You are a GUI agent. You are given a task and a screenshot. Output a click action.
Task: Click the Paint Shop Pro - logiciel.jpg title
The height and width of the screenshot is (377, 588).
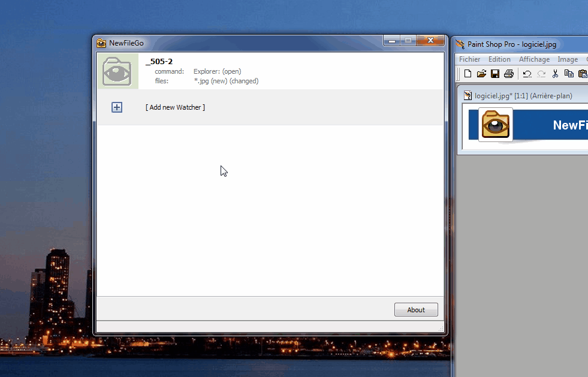click(512, 44)
